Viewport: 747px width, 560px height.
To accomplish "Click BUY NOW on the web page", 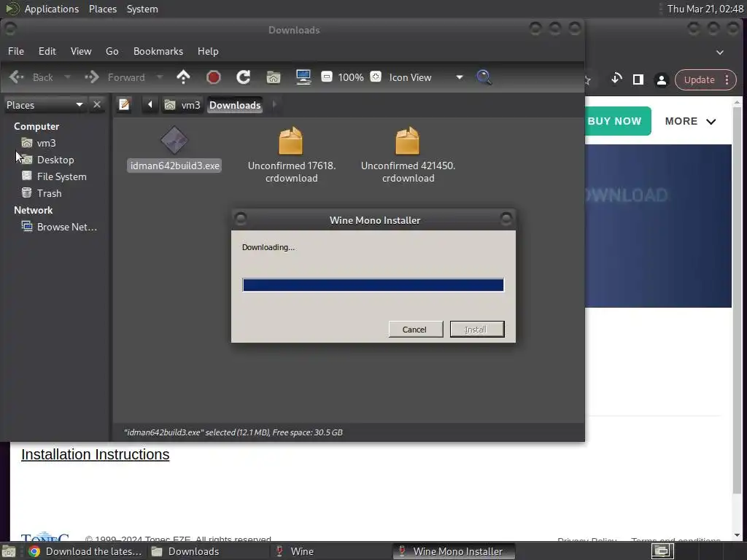I will pos(618,121).
